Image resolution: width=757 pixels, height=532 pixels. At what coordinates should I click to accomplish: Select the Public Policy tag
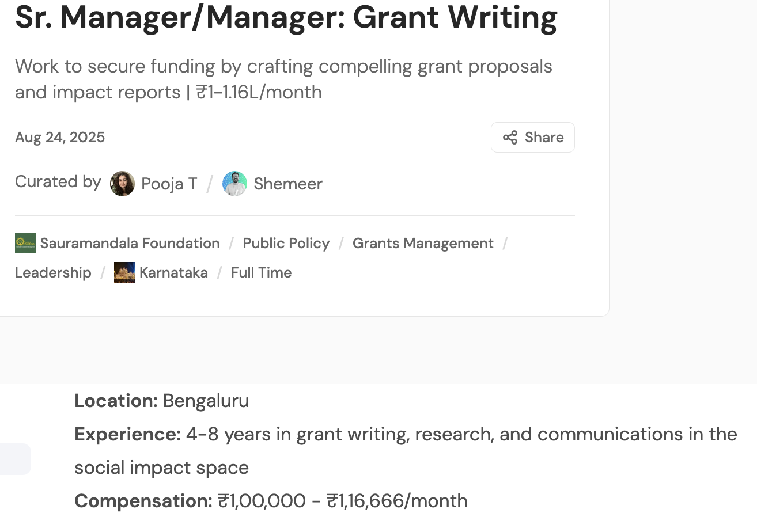click(286, 243)
